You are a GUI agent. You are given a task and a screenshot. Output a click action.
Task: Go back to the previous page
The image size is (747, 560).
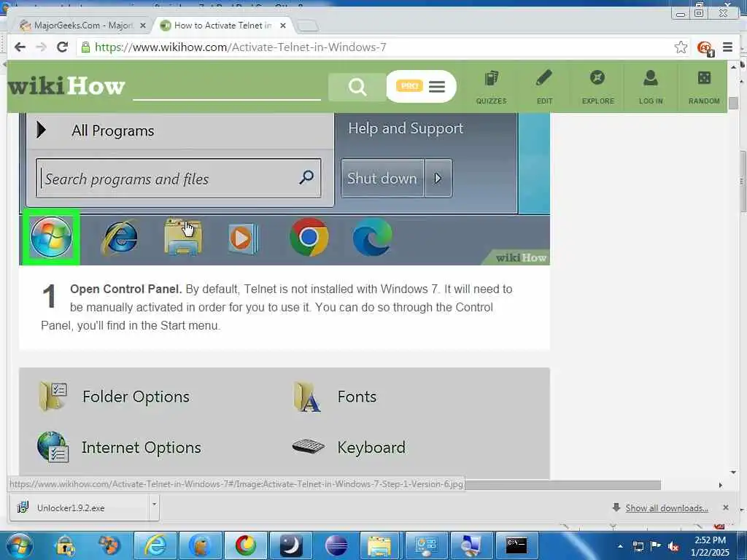(x=20, y=47)
